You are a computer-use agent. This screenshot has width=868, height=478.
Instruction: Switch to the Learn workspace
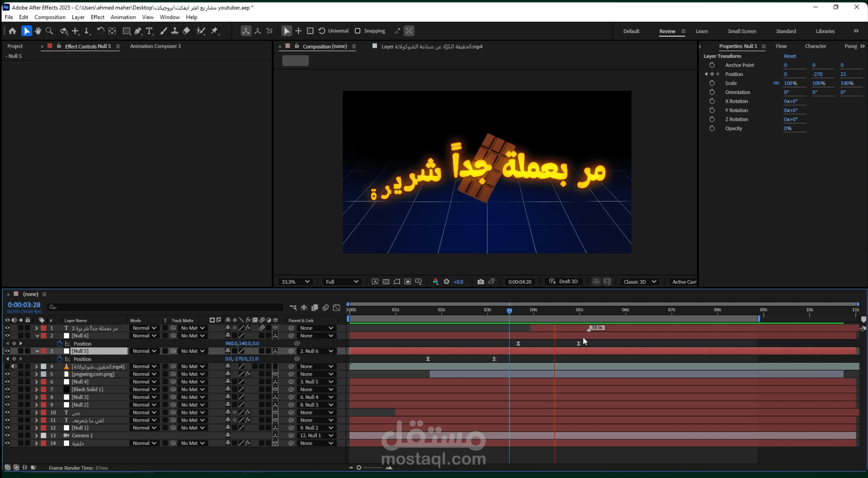click(x=702, y=32)
